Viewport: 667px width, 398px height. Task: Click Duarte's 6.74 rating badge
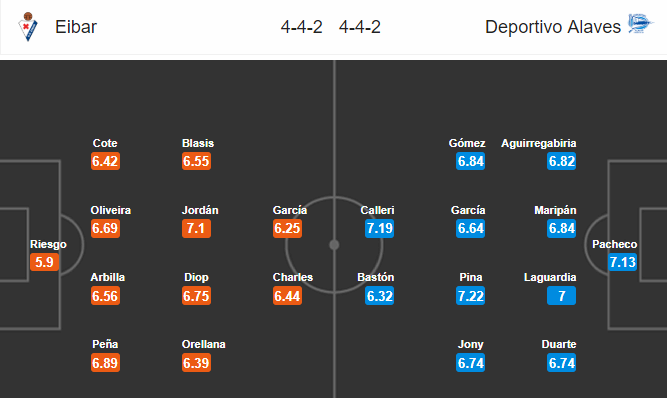point(562,363)
